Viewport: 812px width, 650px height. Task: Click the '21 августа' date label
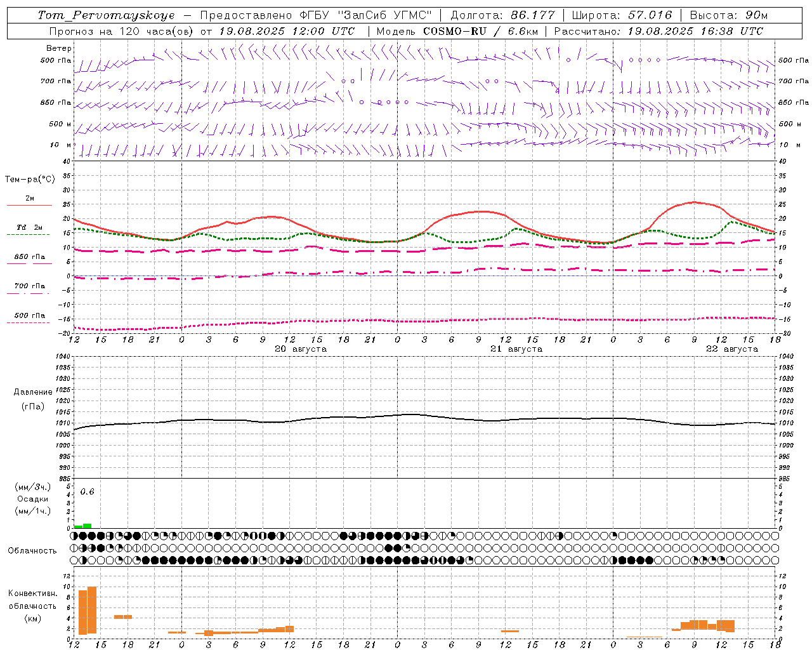point(516,349)
